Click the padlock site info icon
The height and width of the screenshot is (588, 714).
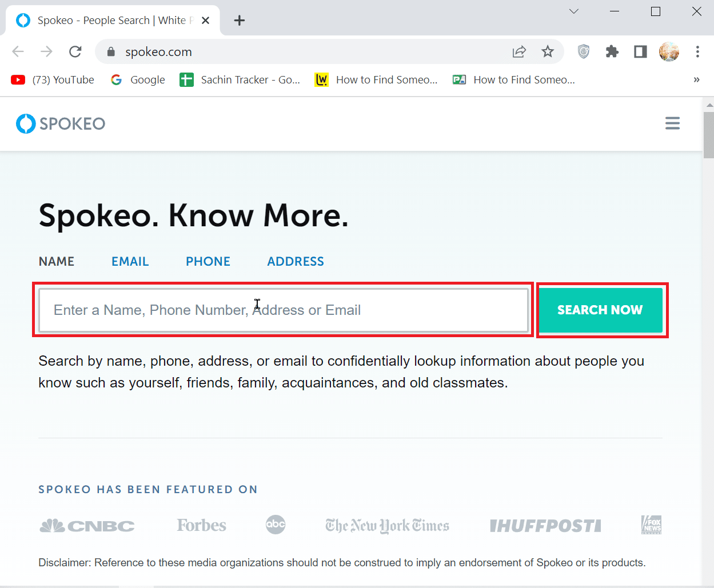[x=111, y=52]
